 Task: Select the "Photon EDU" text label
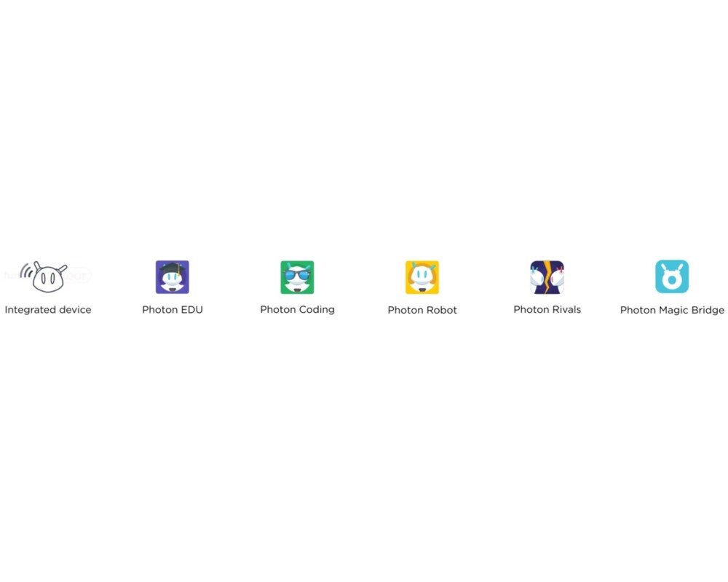point(173,310)
